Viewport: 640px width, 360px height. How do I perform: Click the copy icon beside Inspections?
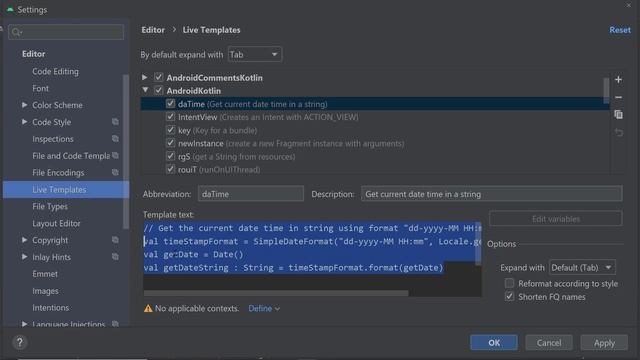point(116,139)
